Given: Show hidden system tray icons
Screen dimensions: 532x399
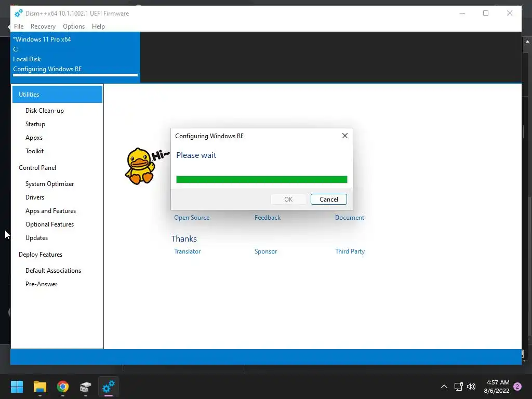Looking at the screenshot, I should tap(444, 387).
